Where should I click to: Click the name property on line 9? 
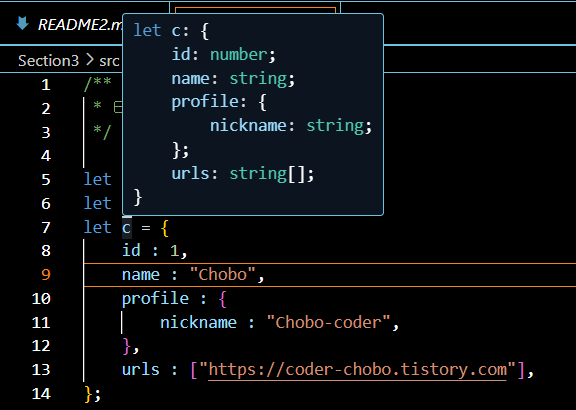pyautogui.click(x=141, y=274)
